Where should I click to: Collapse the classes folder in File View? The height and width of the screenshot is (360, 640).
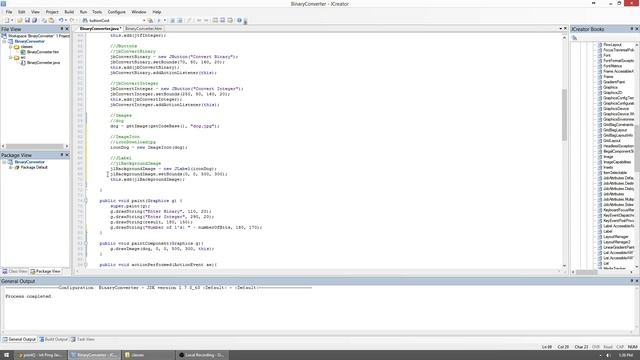[x=11, y=47]
